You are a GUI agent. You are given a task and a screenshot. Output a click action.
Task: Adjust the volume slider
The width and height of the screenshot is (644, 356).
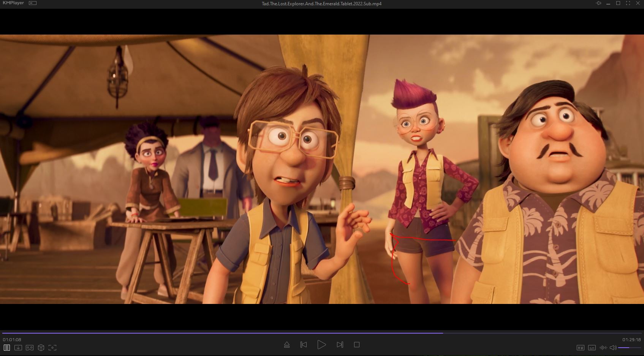coord(629,348)
